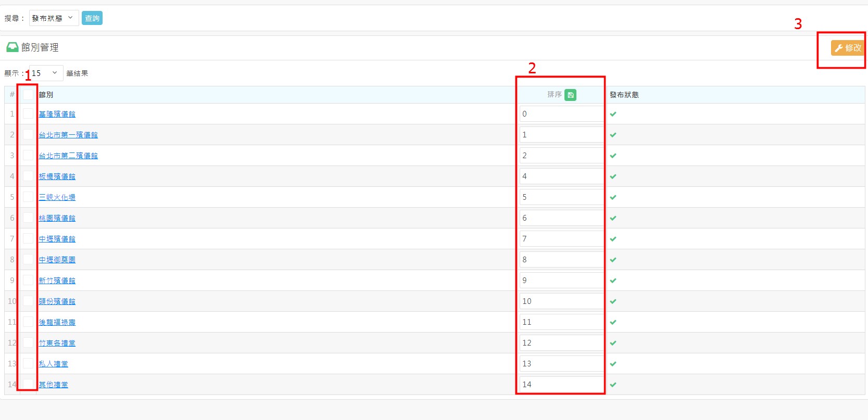
Task: Click the sort order field showing 10
Action: click(x=561, y=301)
